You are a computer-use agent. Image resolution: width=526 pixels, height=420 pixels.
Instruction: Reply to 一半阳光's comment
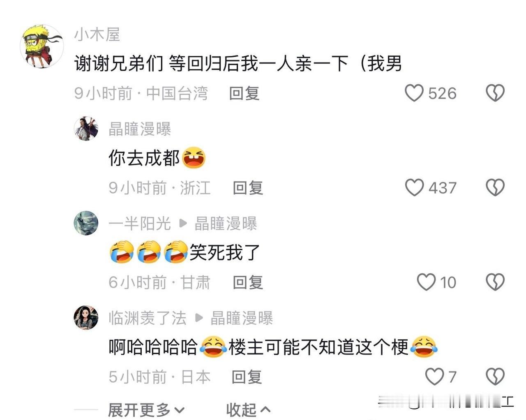(x=248, y=282)
